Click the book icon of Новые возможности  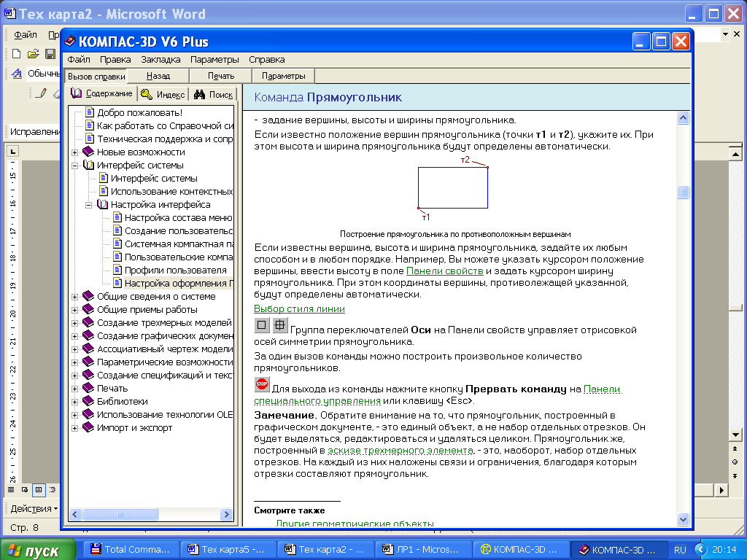88,152
